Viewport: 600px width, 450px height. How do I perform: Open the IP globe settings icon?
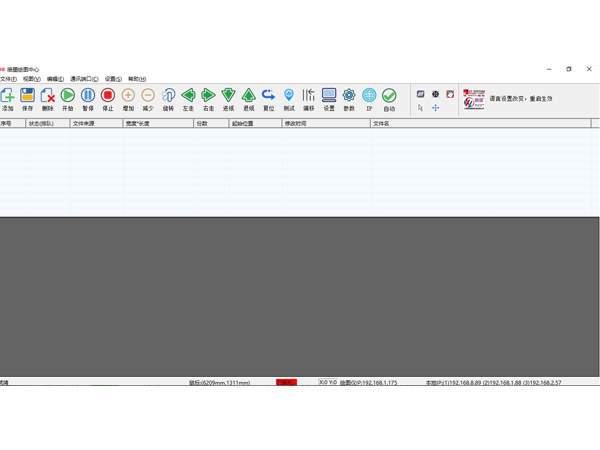(369, 97)
